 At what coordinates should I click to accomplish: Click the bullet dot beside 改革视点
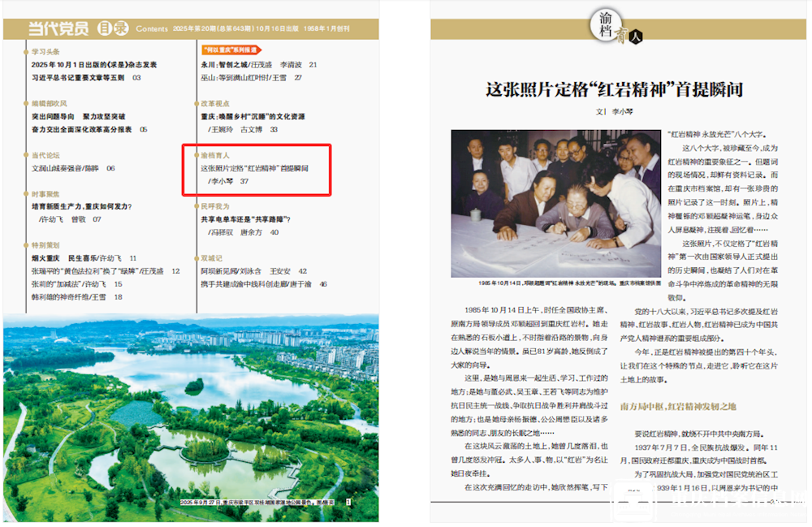[196, 103]
